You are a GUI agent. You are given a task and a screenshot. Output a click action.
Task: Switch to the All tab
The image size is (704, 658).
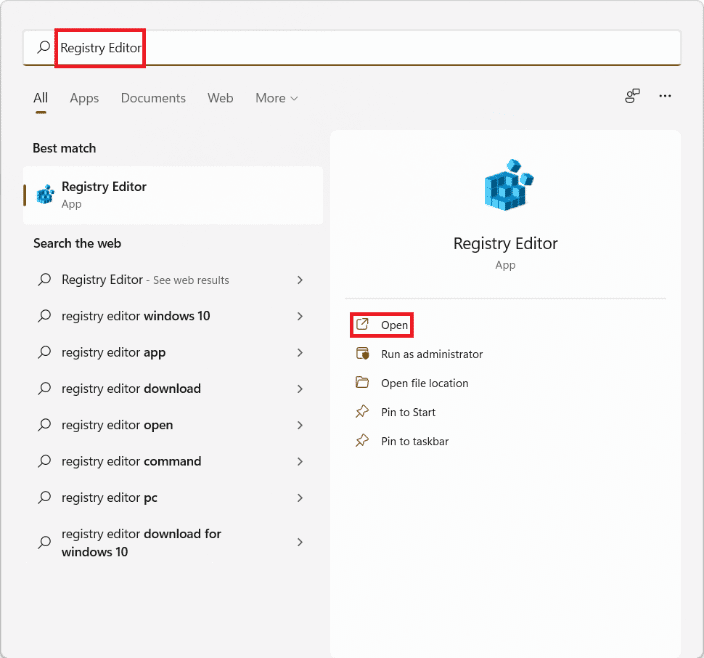(40, 98)
